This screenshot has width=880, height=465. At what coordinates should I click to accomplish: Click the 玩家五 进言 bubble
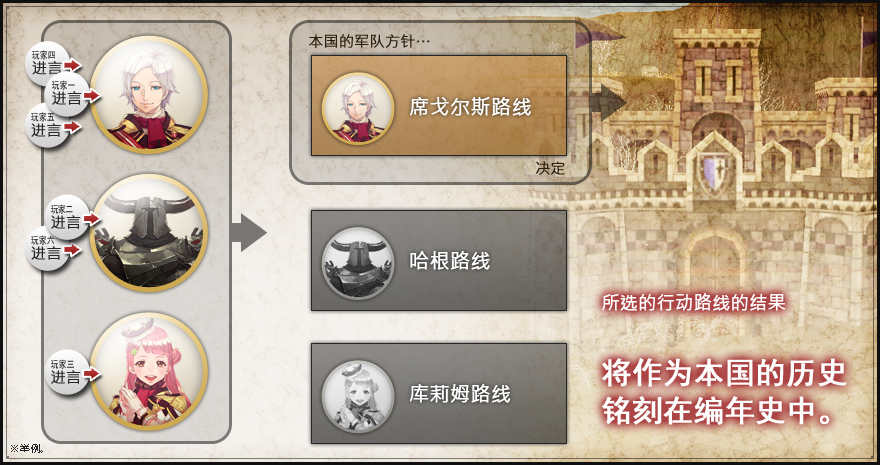point(50,125)
